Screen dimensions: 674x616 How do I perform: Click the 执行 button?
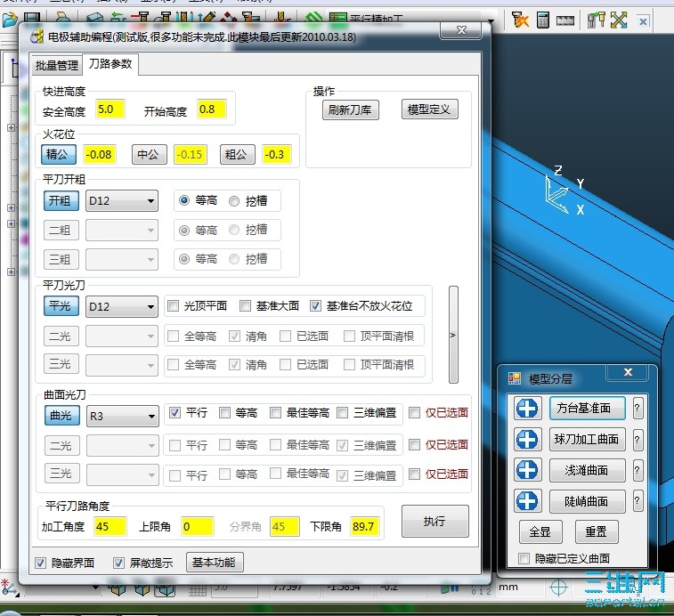tap(435, 521)
